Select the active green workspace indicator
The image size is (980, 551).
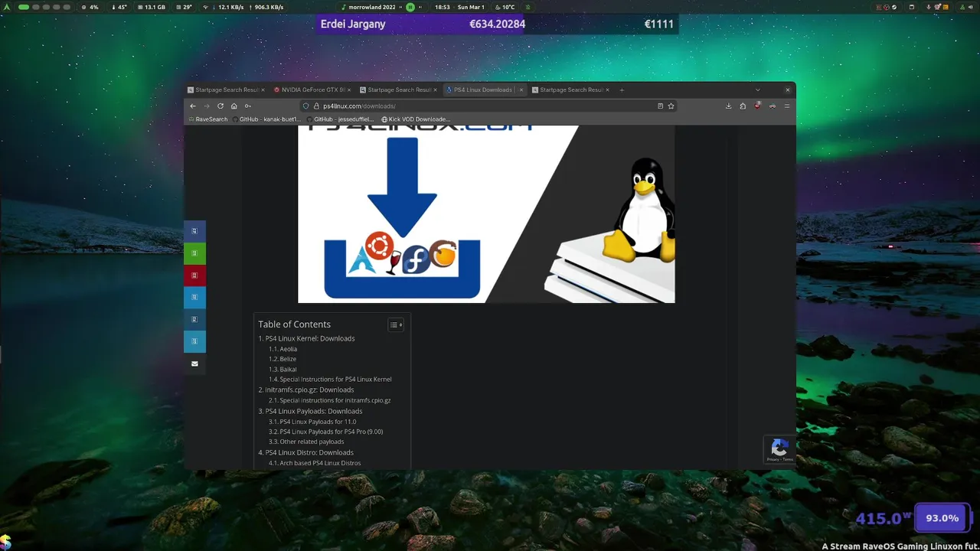[24, 7]
